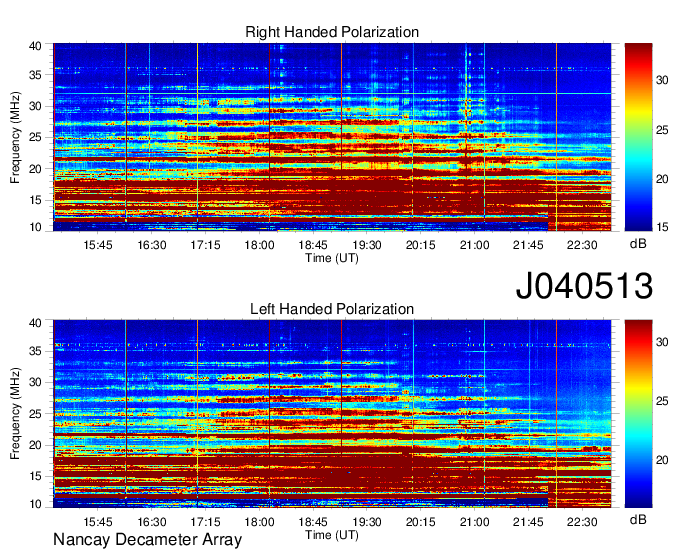Click the 18:45 time tick under Right Handed plot
The width and height of the screenshot is (680, 552).
tap(313, 245)
